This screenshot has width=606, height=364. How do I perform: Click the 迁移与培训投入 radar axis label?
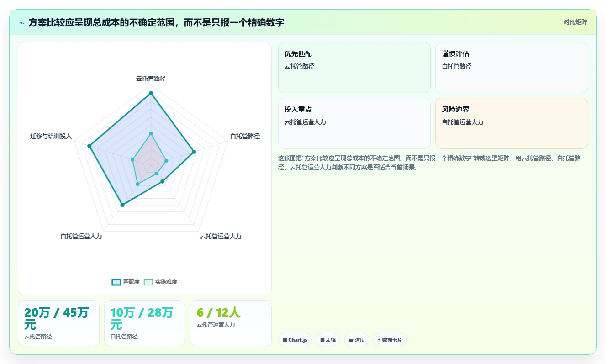click(x=51, y=136)
